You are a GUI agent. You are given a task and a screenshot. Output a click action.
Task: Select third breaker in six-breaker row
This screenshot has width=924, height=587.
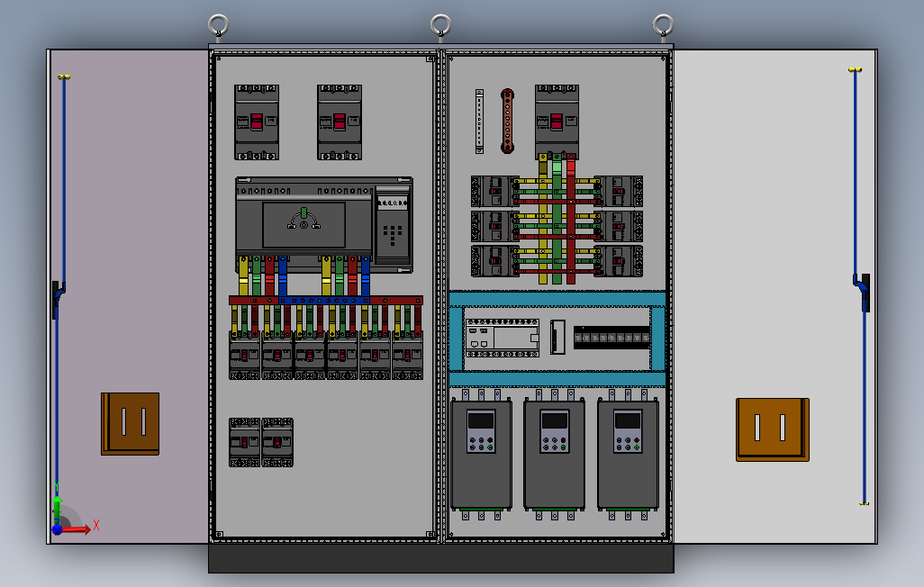[x=310, y=356]
